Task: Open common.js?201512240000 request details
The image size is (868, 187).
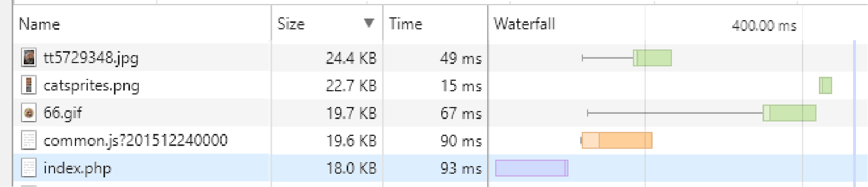Action: [136, 140]
